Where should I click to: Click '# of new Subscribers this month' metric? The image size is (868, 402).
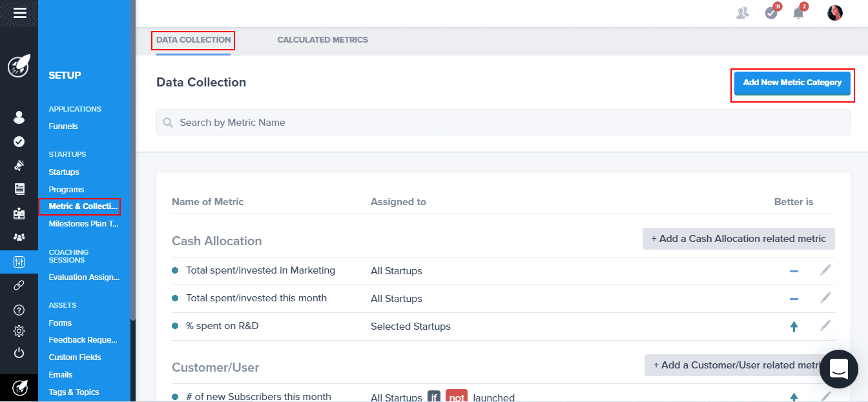tap(258, 397)
